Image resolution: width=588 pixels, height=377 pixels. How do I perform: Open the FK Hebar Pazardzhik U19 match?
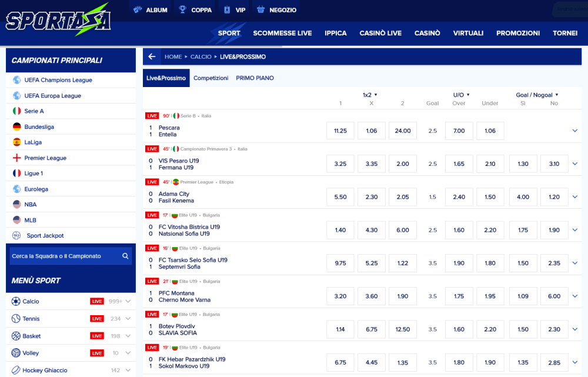point(192,362)
